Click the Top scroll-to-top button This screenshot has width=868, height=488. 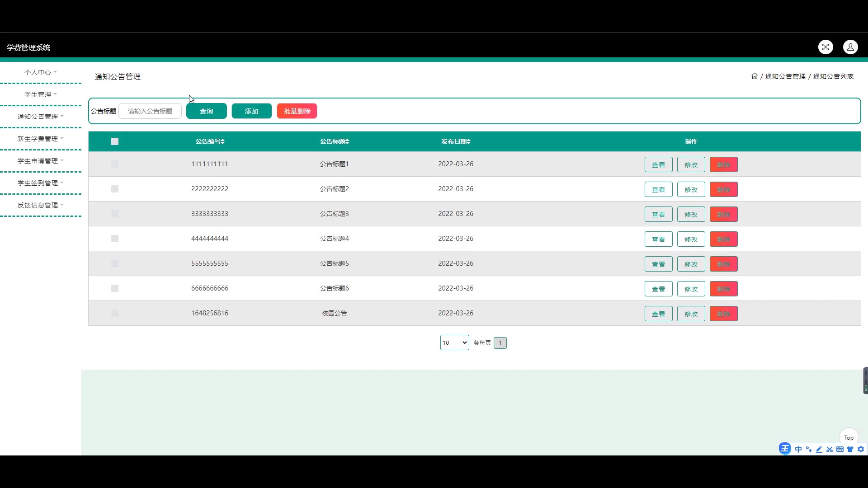pos(849,437)
